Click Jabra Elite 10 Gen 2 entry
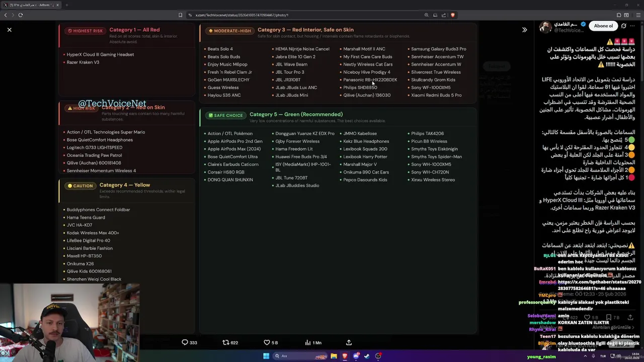644x362 pixels. point(295,57)
